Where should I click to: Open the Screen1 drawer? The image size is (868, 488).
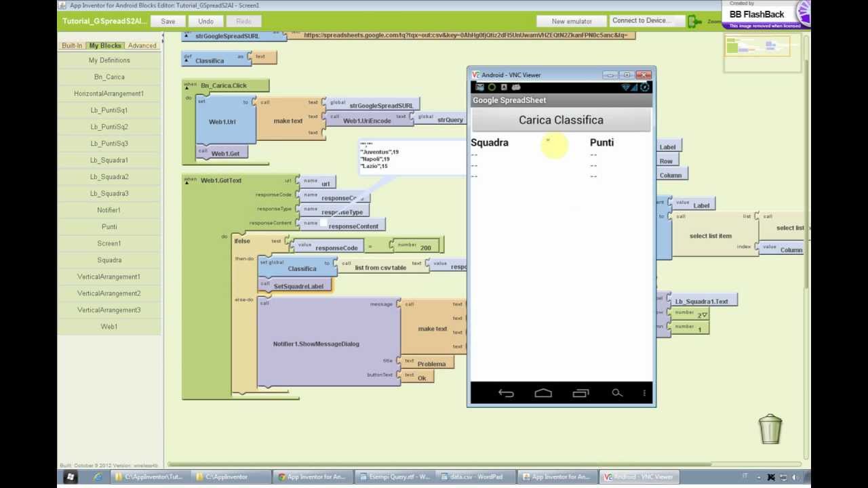[109, 243]
